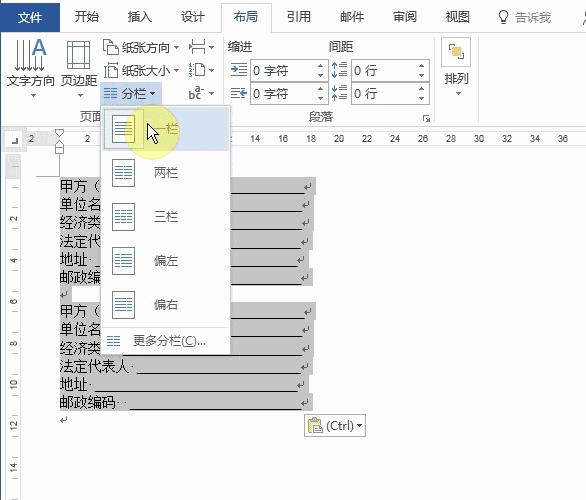This screenshot has width=586, height=500.
Task: Open the 文字方向 text direction tool
Action: [x=31, y=68]
